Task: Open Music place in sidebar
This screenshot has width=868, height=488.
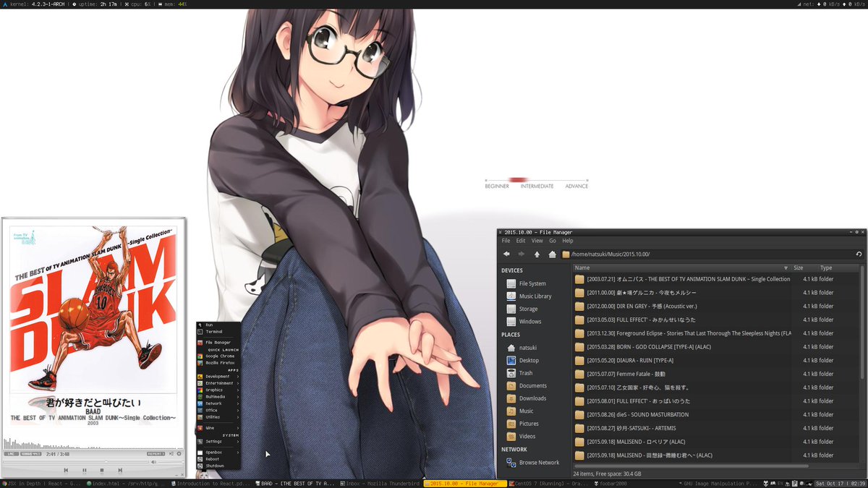Action: point(527,411)
